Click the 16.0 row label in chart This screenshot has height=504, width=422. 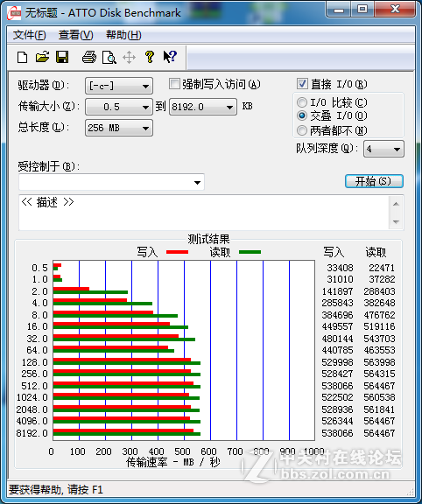(38, 326)
